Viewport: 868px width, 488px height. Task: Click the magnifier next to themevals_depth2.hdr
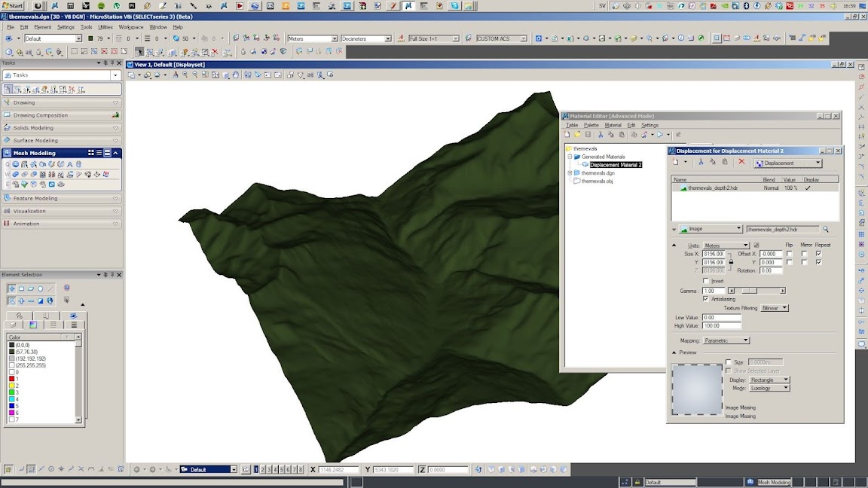[x=826, y=229]
